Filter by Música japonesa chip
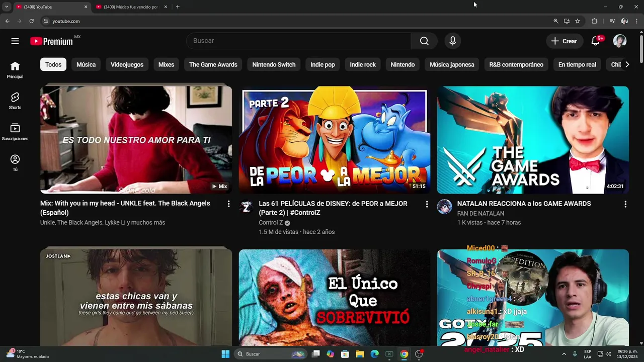644x362 pixels. click(452, 64)
